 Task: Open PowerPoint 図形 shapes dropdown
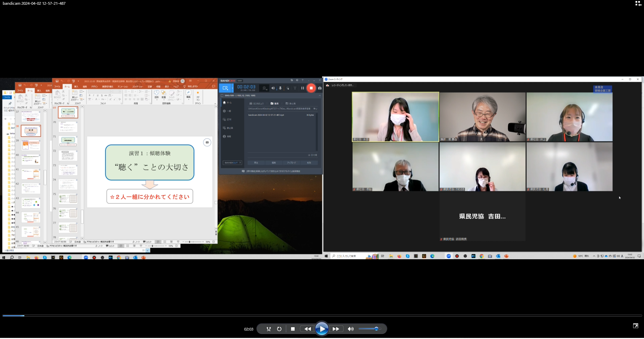pos(156,95)
